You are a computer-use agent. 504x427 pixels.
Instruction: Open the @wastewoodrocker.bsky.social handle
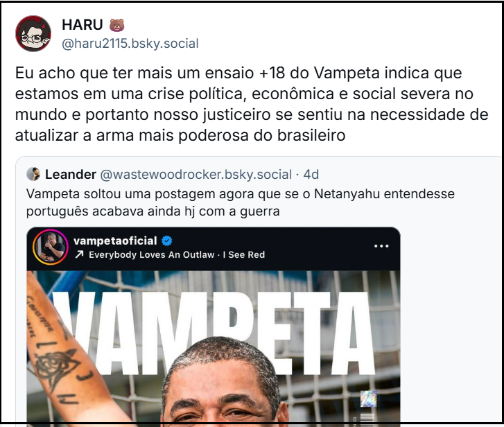click(x=195, y=175)
